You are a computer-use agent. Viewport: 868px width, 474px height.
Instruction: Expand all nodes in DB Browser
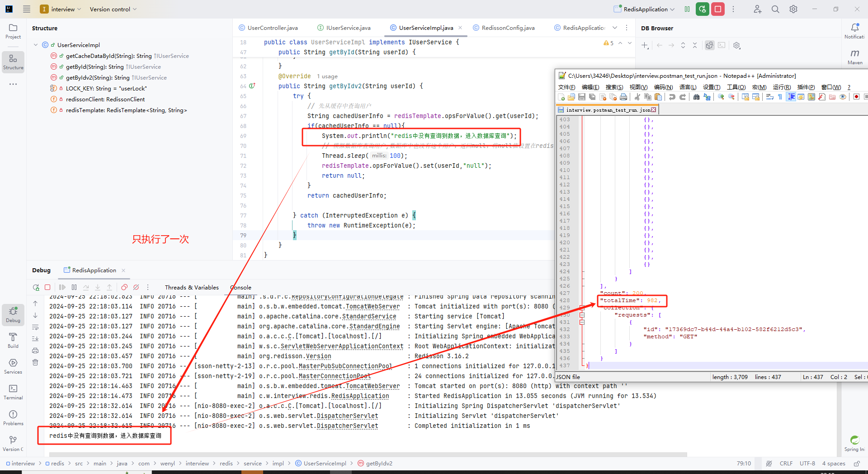[683, 45]
